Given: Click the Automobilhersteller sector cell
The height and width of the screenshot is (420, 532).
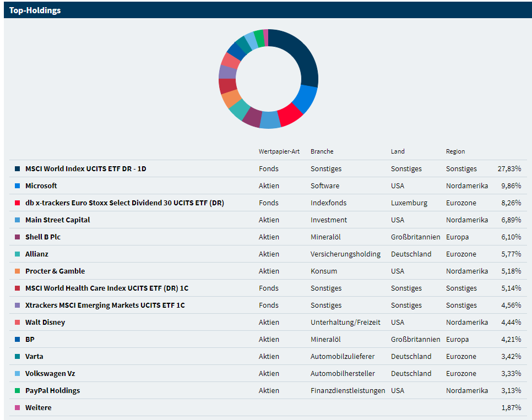Looking at the screenshot, I should 343,374.
